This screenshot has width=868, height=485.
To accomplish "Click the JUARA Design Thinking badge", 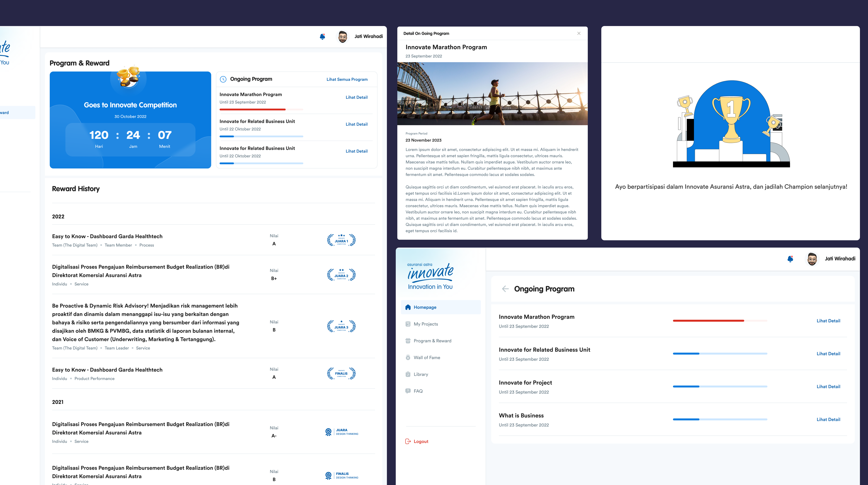I will click(x=342, y=432).
